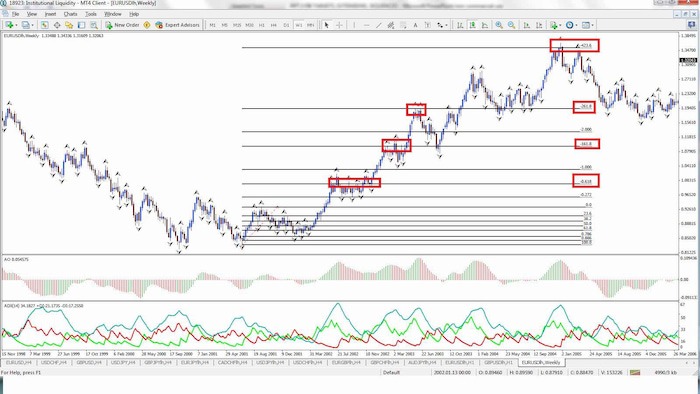Expand the Templates dropdown arrow
This screenshot has width=700, height=394.
(592, 25)
